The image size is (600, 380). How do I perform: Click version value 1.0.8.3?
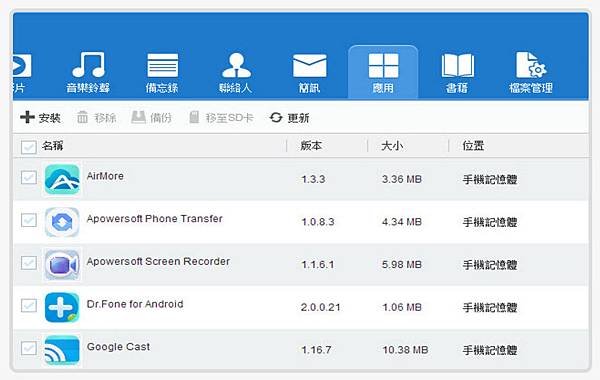318,222
